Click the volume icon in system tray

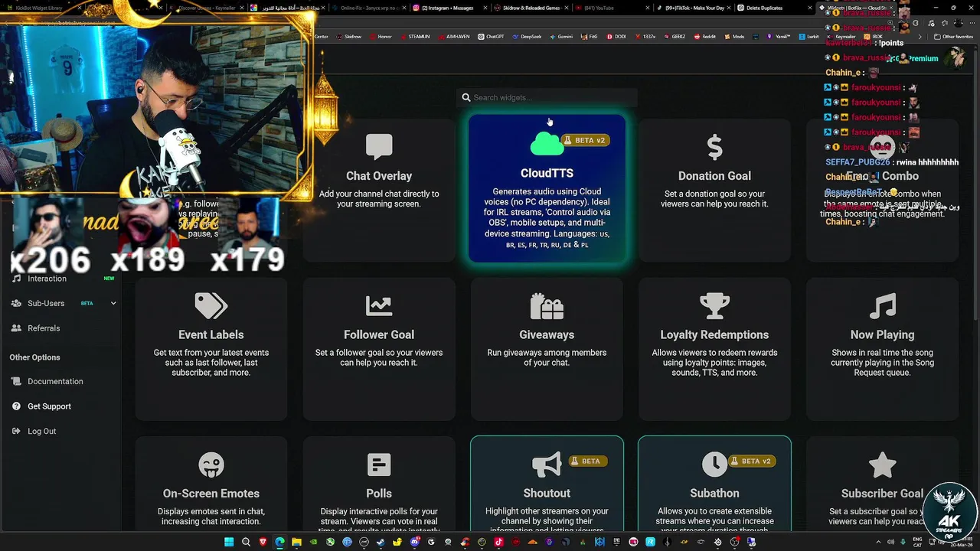(891, 542)
